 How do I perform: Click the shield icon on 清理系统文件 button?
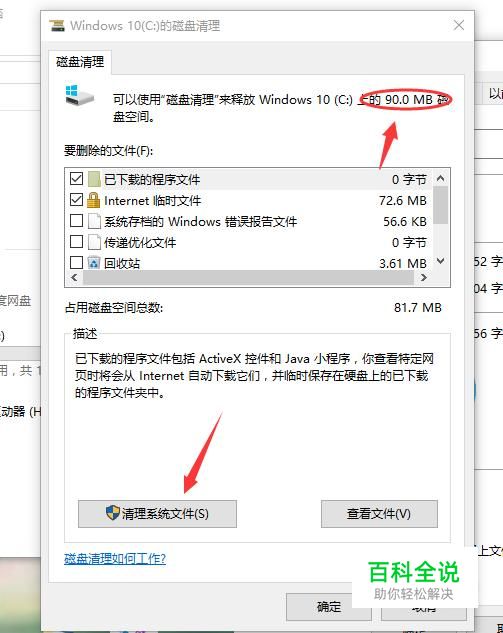113,513
